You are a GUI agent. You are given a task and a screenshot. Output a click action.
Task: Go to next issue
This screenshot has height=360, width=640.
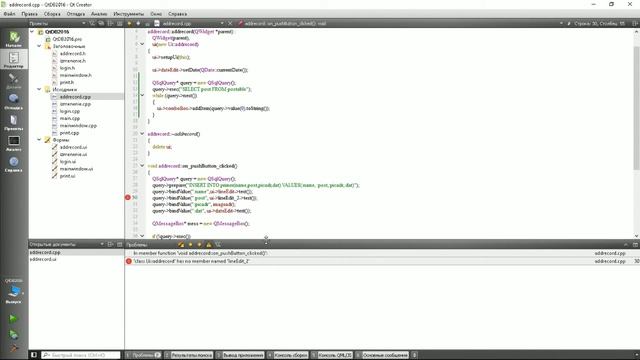tap(200, 244)
